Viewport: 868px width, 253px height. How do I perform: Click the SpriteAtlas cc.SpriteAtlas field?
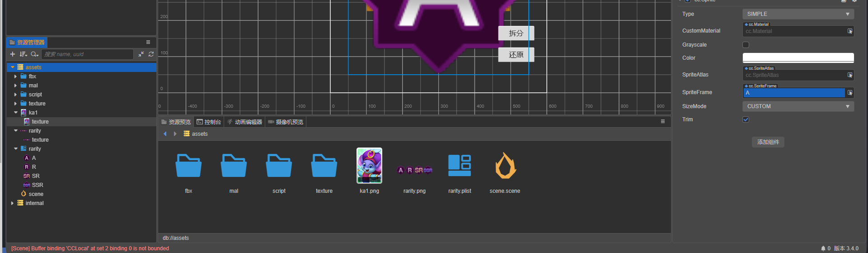[x=794, y=75]
